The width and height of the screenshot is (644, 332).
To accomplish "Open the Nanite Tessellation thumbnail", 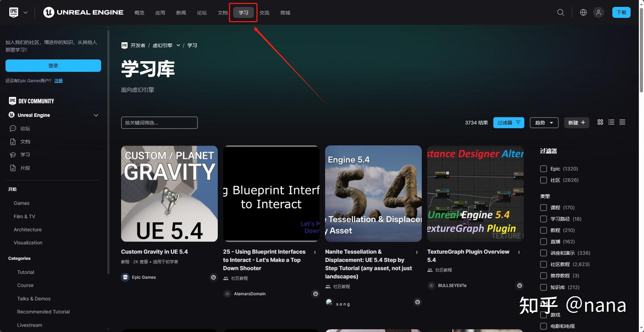I will pyautogui.click(x=373, y=193).
